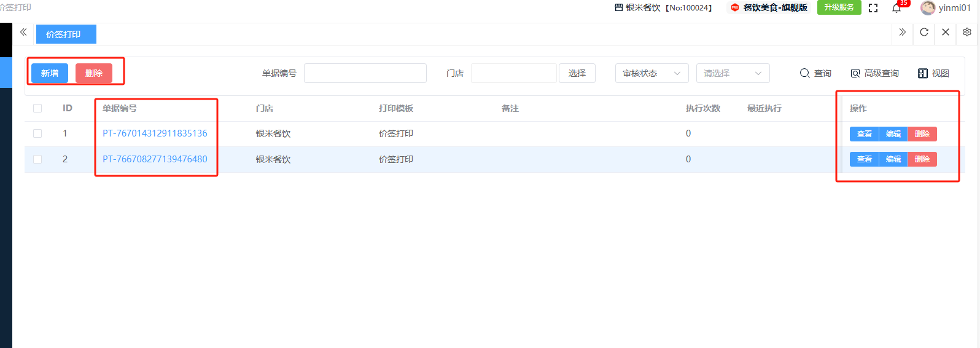Expand the 请选择 dropdown
980x348 pixels.
[x=733, y=73]
